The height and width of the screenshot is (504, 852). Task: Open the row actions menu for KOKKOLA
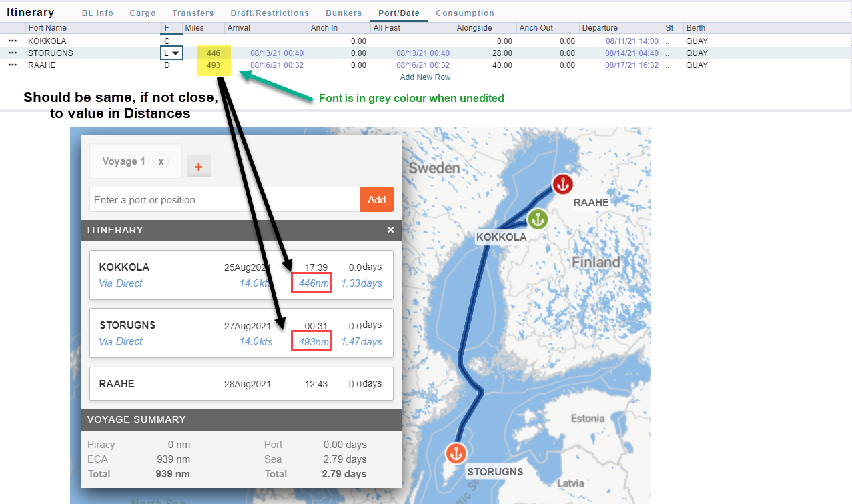click(11, 41)
